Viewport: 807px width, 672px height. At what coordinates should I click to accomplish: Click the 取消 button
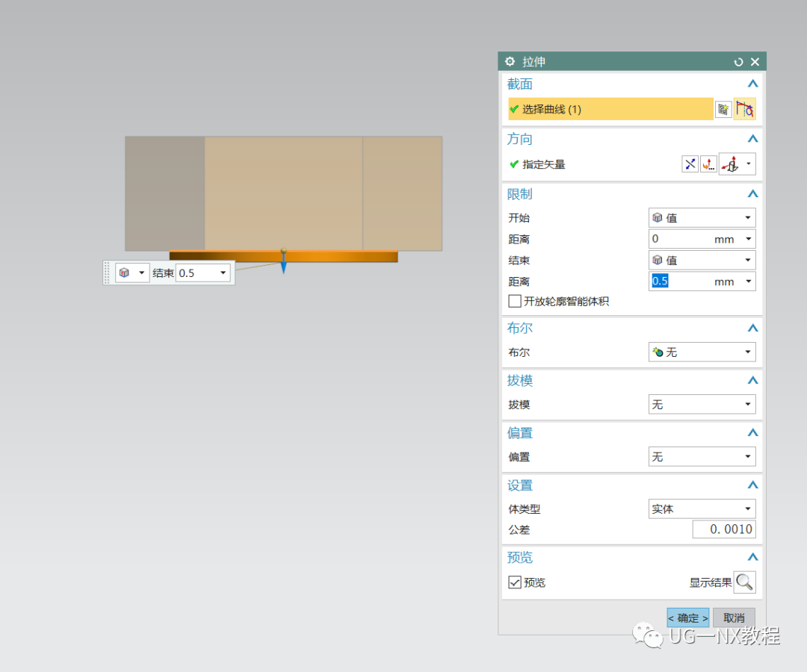(x=734, y=617)
